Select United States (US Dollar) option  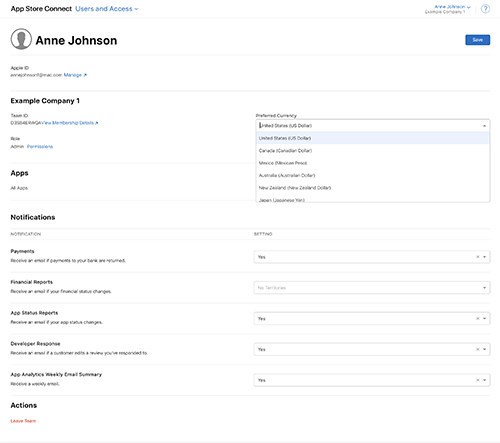pyautogui.click(x=373, y=138)
